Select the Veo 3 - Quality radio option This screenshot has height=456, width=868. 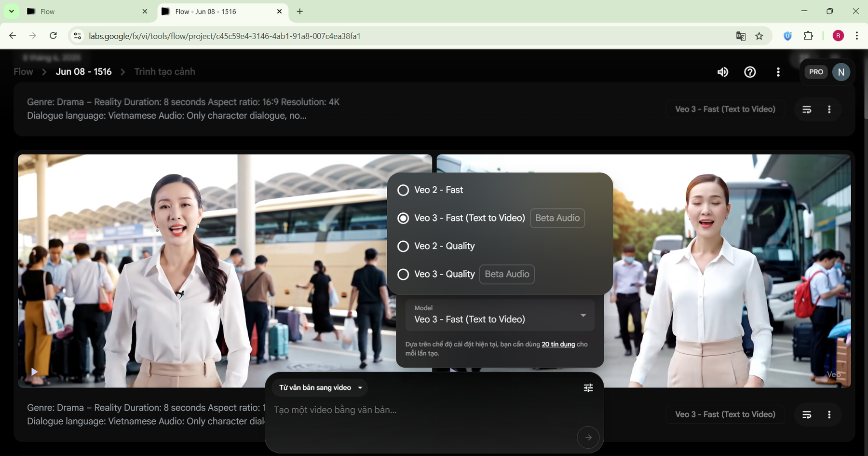click(x=403, y=274)
